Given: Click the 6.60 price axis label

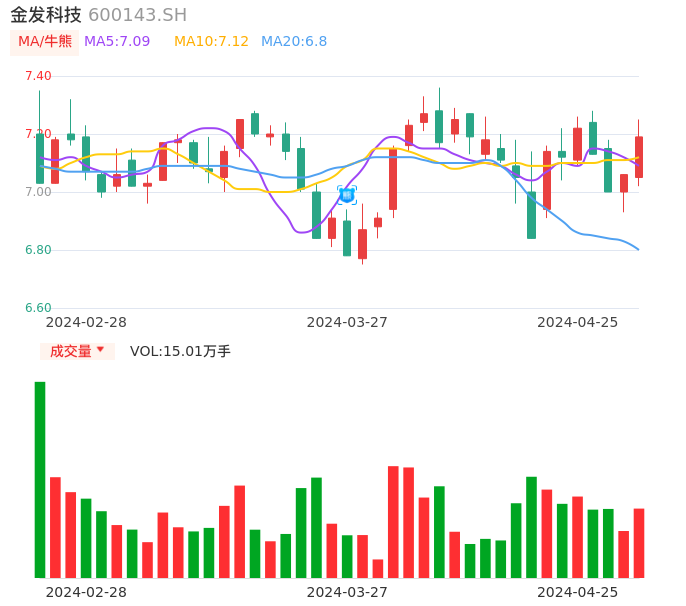Looking at the screenshot, I should [38, 308].
